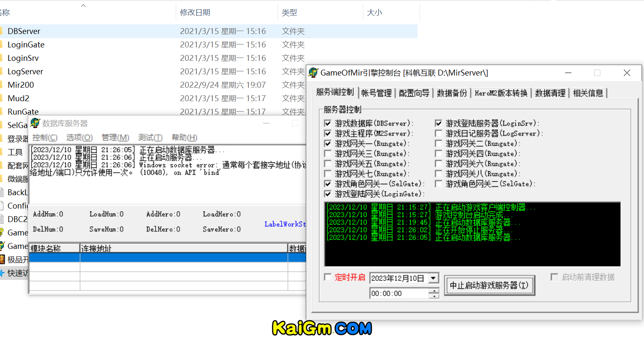
Task: Enable game gateway five Rungate checkbox
Action: click(x=328, y=164)
